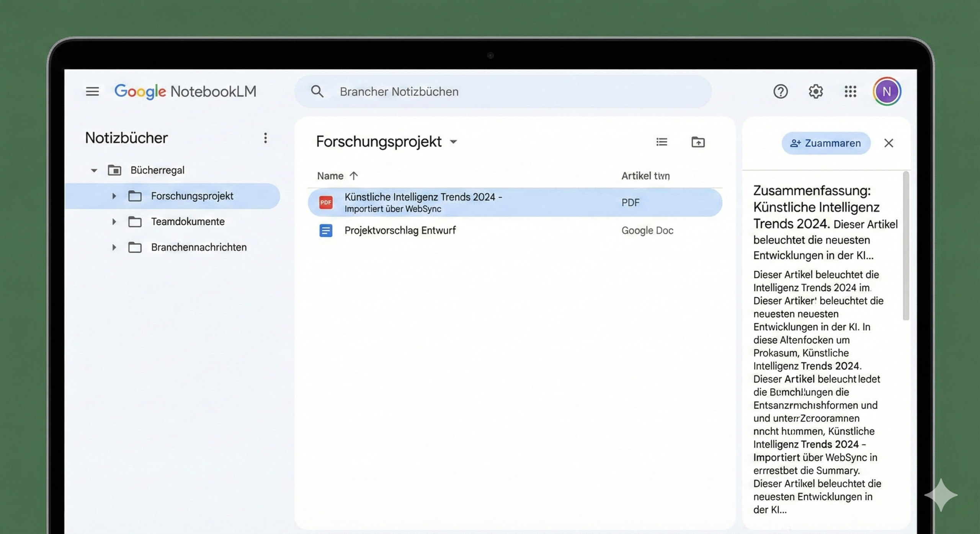The height and width of the screenshot is (534, 980).
Task: Toggle the Name column sort order
Action: click(353, 176)
